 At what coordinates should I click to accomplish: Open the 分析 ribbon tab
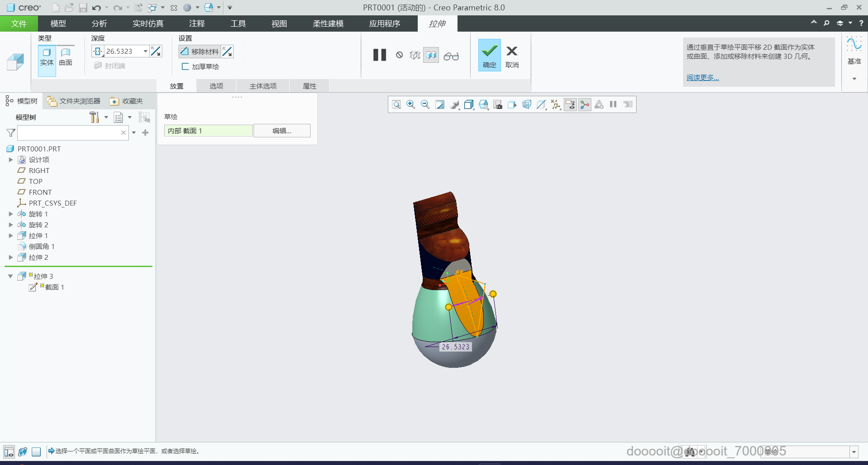coord(99,23)
